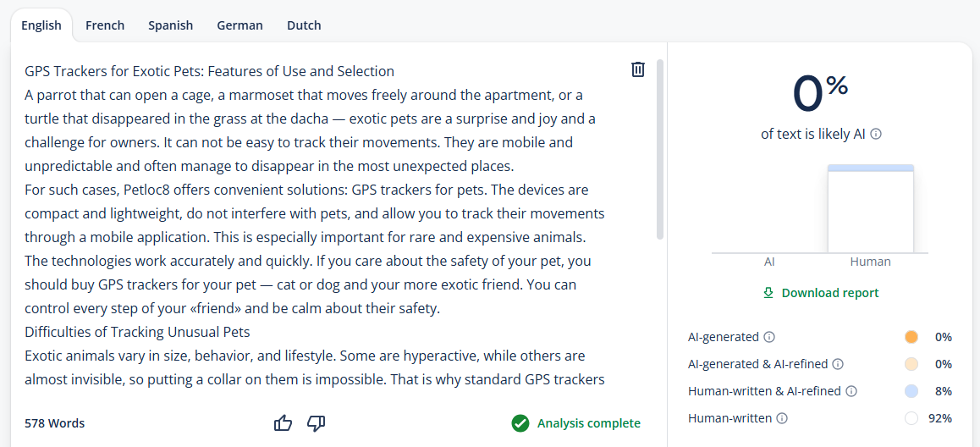Switch to the Spanish language tab
Viewport: 980px width, 447px height.
click(171, 25)
